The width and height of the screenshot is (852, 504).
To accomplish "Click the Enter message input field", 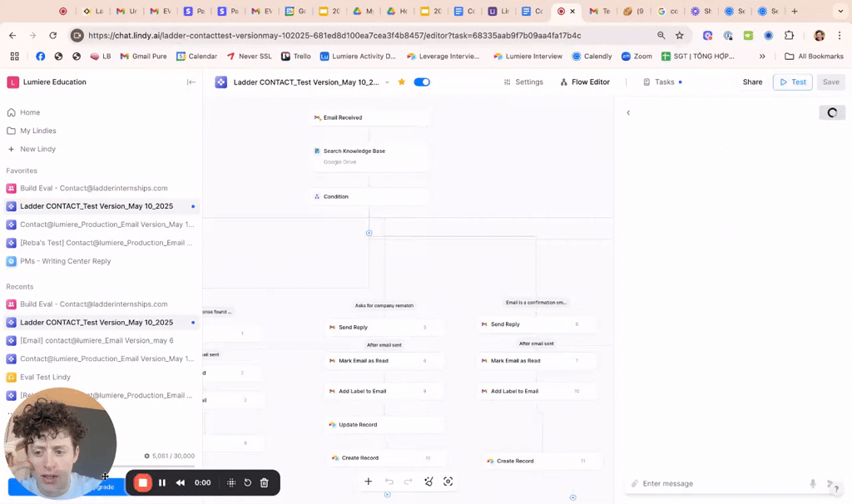I will click(x=716, y=483).
